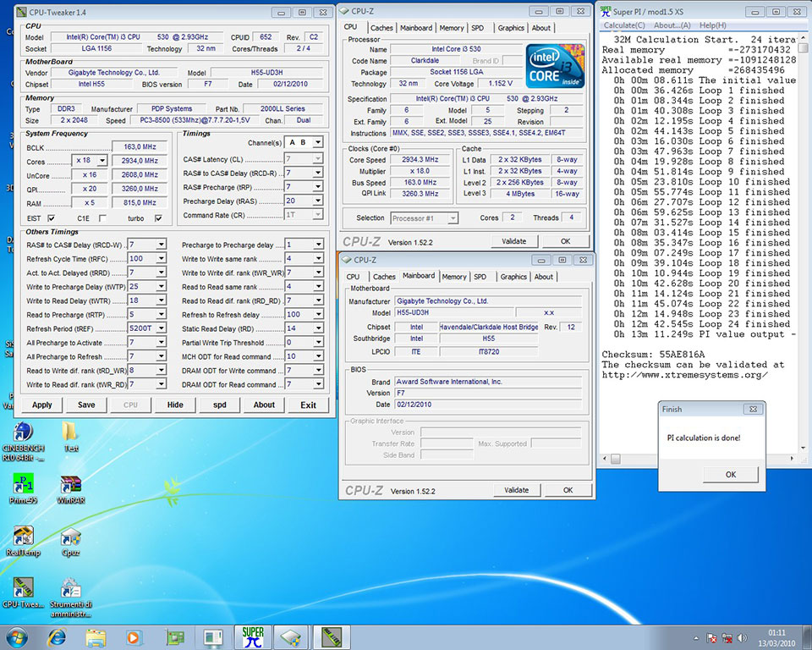Open the Action Center flag in tray
812x650 pixels.
pyautogui.click(x=712, y=638)
